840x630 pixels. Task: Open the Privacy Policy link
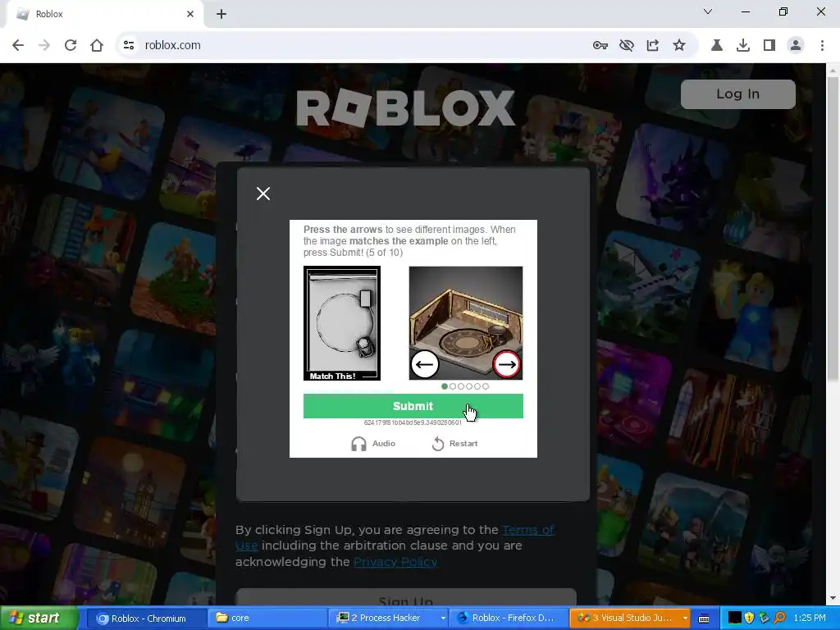[x=395, y=561]
